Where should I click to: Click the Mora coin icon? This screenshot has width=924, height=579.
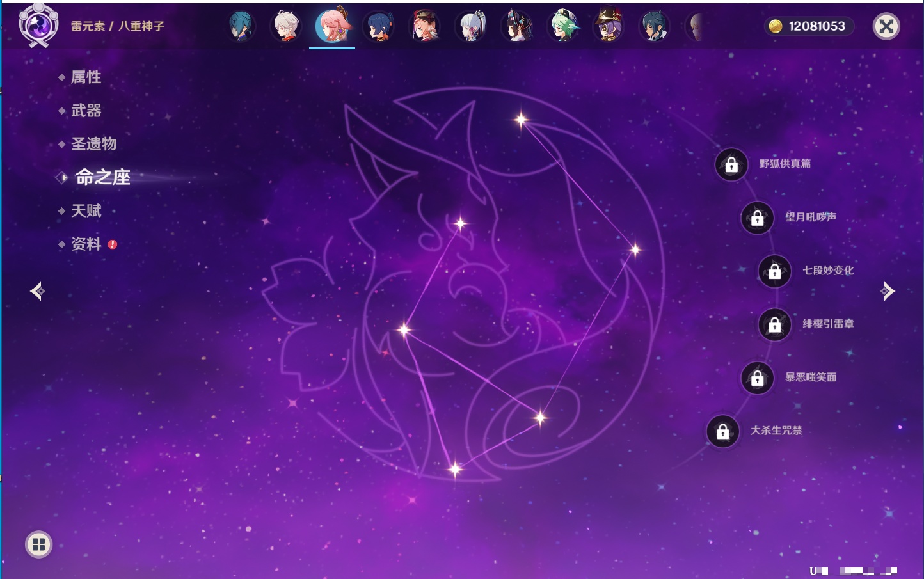[x=776, y=26]
